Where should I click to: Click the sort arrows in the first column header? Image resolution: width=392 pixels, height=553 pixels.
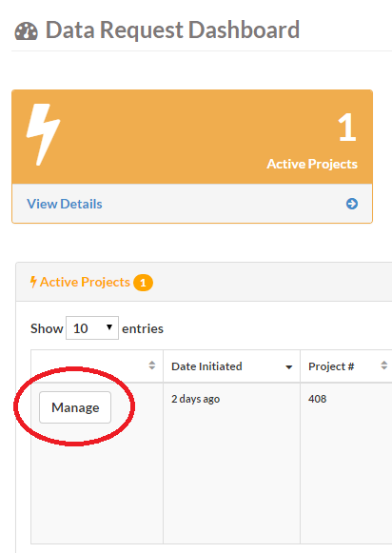tap(152, 365)
